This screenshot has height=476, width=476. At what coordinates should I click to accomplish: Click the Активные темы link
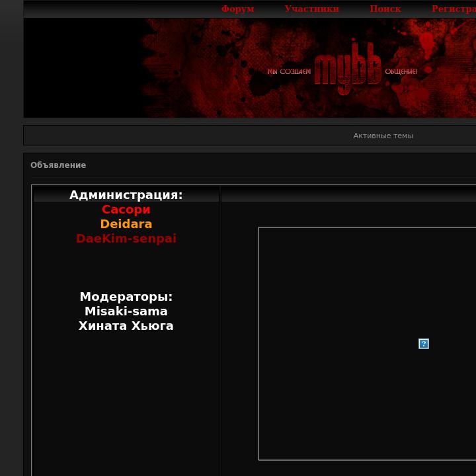383,136
